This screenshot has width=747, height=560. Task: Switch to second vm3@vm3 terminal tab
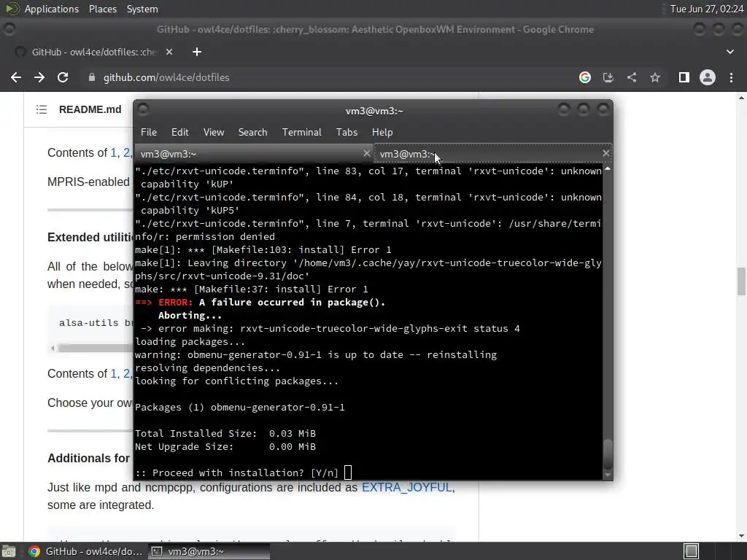click(x=492, y=154)
